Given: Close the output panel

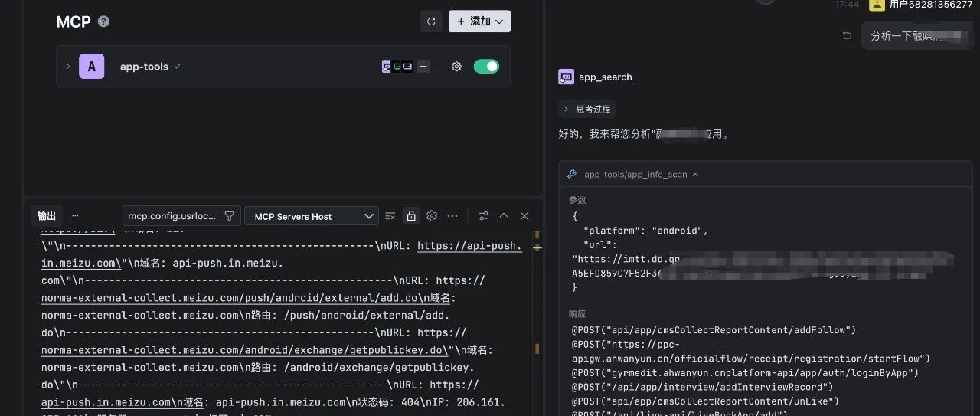Looking at the screenshot, I should coord(524,216).
